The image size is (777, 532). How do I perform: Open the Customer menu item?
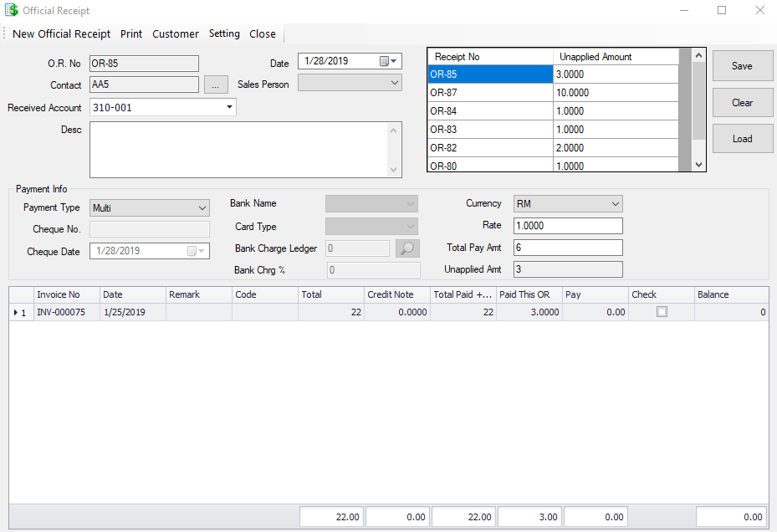coord(176,33)
